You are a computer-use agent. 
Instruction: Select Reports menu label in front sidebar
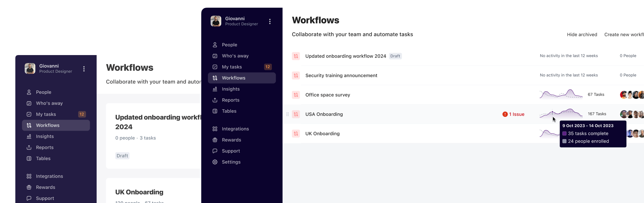coord(231,100)
